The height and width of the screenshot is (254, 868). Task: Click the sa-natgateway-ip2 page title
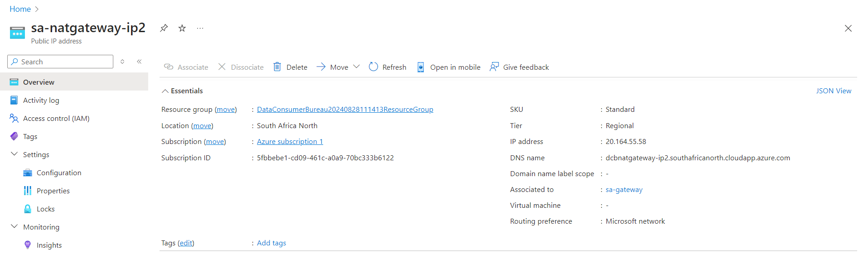coord(88,28)
